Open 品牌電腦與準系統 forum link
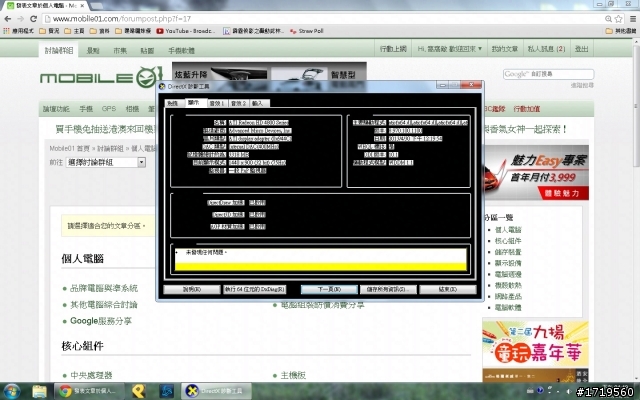The height and width of the screenshot is (400, 640). [x=104, y=288]
